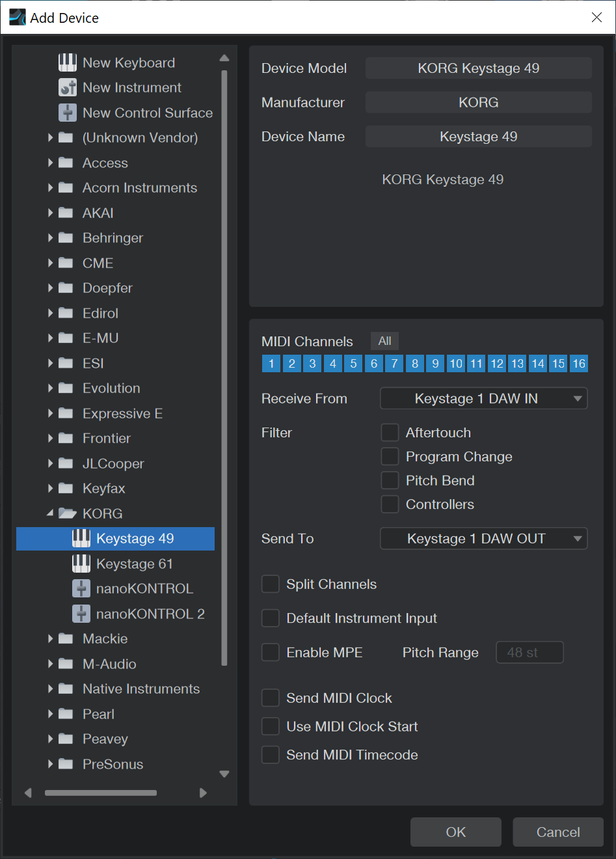The width and height of the screenshot is (616, 859).
Task: Click the Pitch Range value field
Action: point(529,652)
